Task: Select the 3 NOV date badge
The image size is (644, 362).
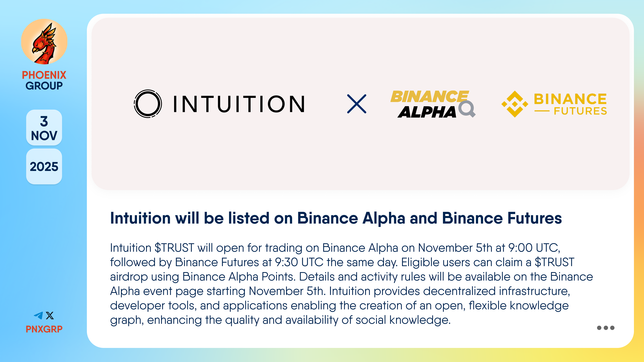Action: pos(44,128)
